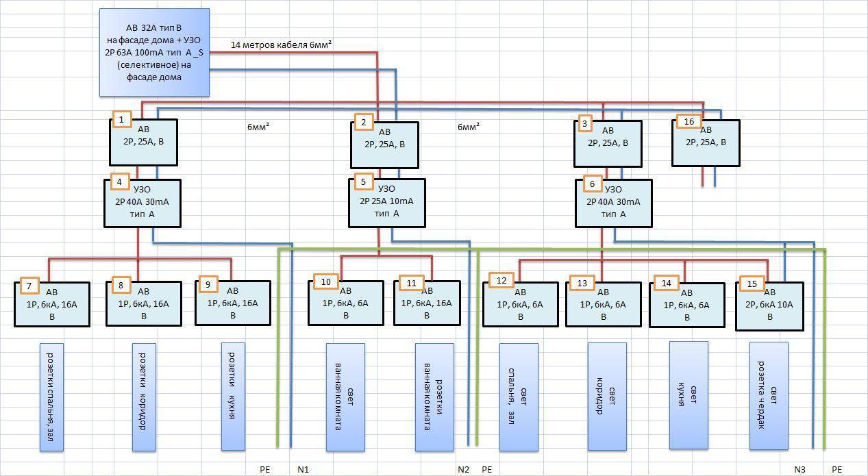Select the orange number 6 label
This screenshot has width=868, height=476.
tap(592, 184)
